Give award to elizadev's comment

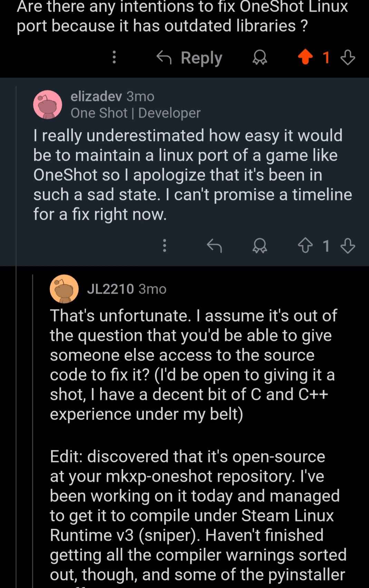[260, 245]
